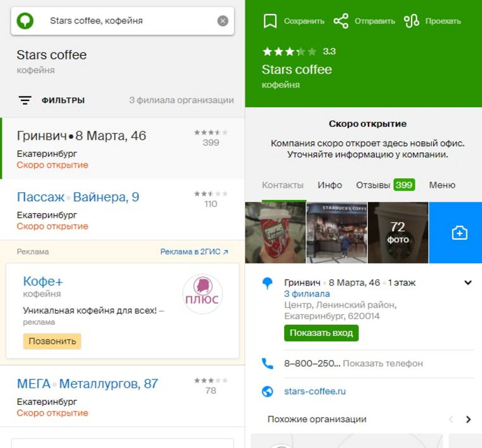482x448 pixels.
Task: Open the red coffee cup photo
Action: tap(275, 233)
